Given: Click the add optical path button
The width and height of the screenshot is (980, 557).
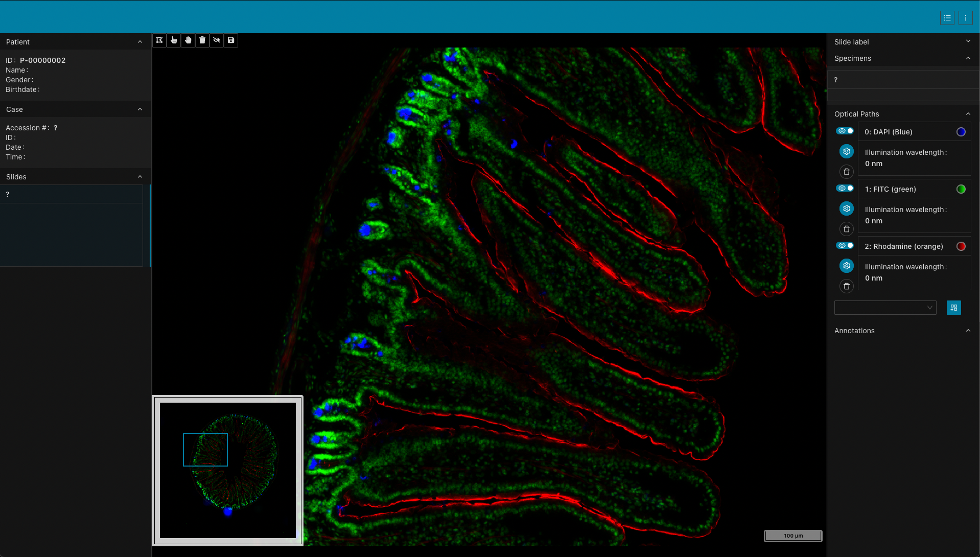Looking at the screenshot, I should pyautogui.click(x=954, y=308).
